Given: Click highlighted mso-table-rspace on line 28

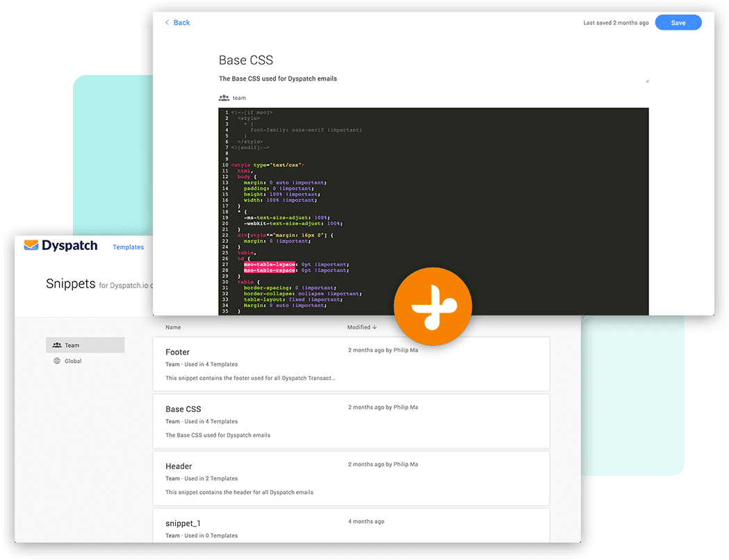Looking at the screenshot, I should point(270,270).
